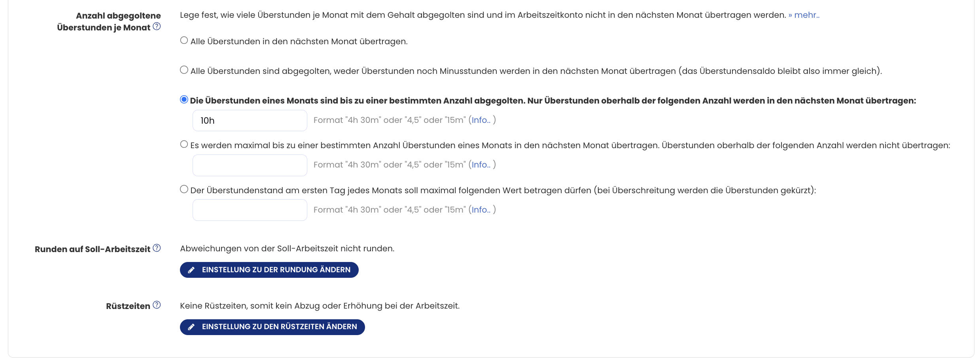Open the '» mehr..' link
The width and height of the screenshot is (980, 358).
(x=804, y=15)
